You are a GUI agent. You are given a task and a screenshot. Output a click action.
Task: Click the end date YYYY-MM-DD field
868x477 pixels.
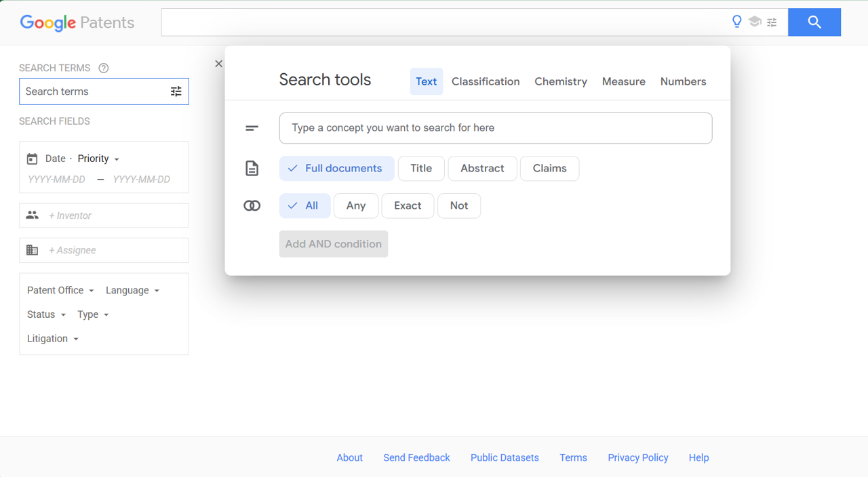pyautogui.click(x=142, y=180)
